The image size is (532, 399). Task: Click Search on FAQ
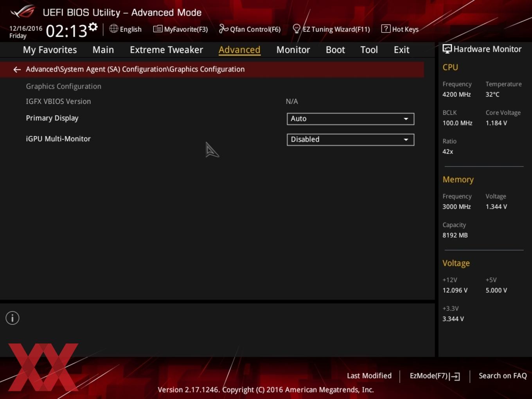click(x=503, y=376)
